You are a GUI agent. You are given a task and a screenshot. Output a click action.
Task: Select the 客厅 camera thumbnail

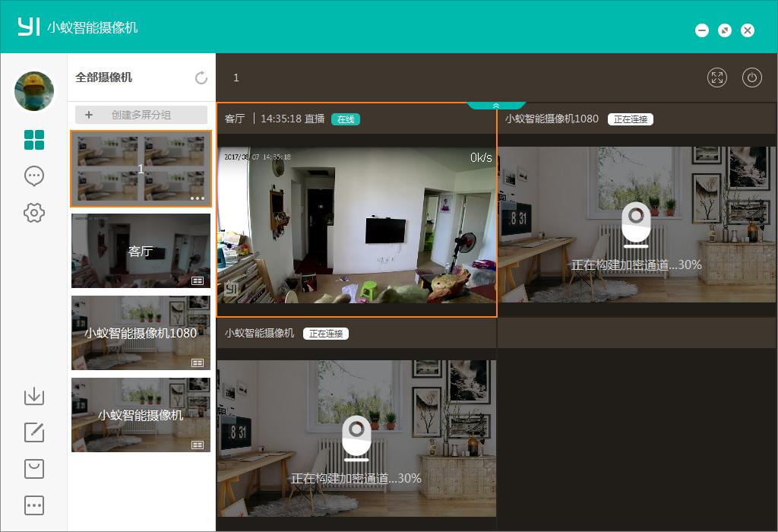click(141, 251)
